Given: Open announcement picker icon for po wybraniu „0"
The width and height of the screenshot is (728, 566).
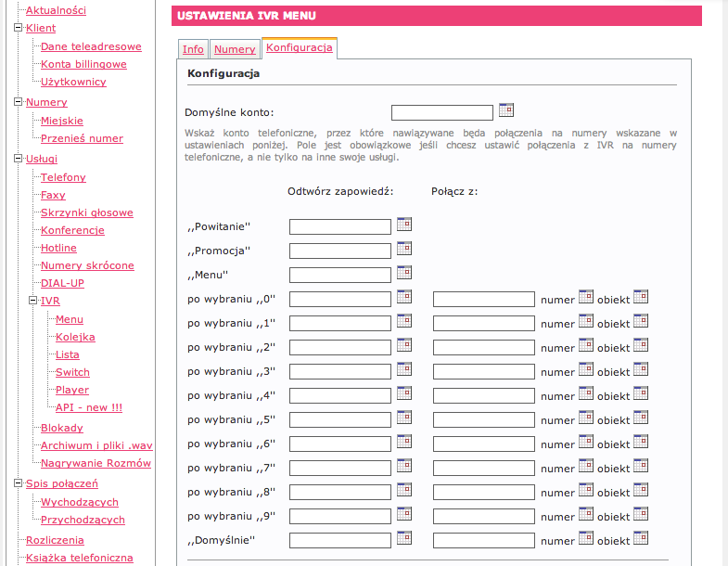Looking at the screenshot, I should (x=404, y=297).
